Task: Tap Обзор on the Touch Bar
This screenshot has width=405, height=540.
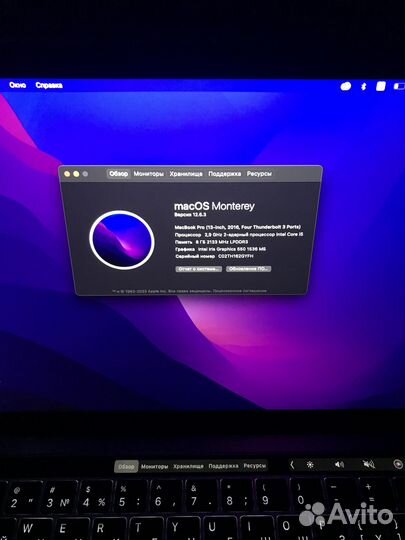Action: (126, 467)
